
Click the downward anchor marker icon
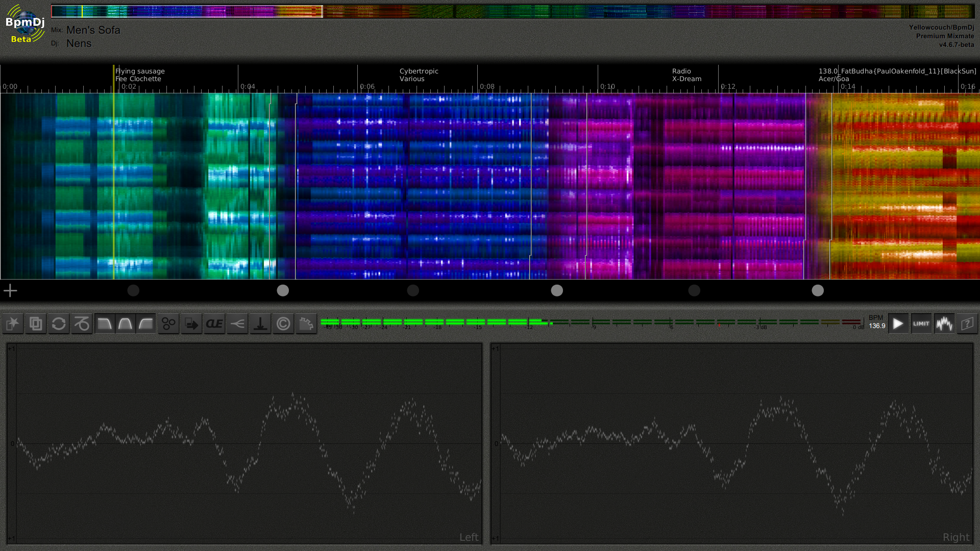point(260,323)
